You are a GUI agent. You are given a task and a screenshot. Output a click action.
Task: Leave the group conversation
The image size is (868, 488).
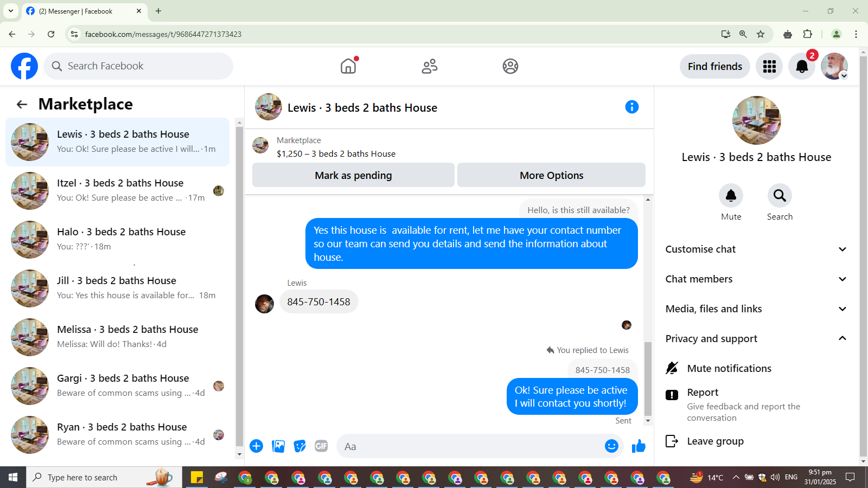[x=756, y=441]
